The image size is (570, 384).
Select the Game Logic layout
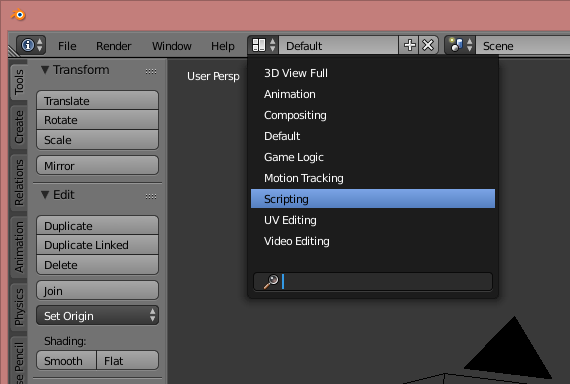click(x=373, y=157)
